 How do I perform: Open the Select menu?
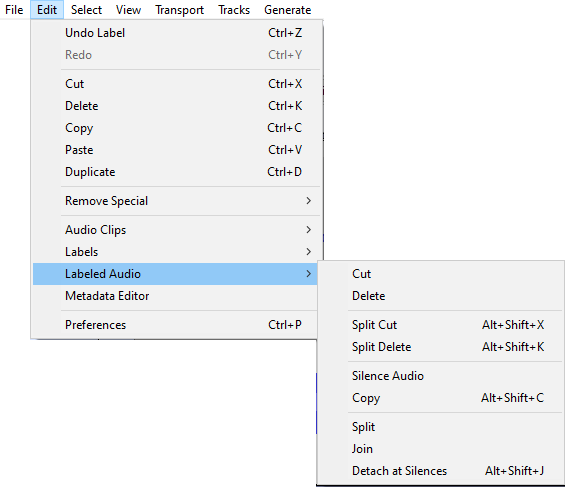point(86,10)
